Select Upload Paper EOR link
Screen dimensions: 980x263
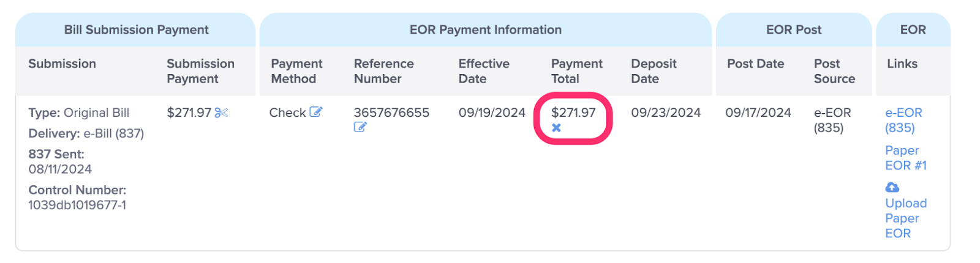pyautogui.click(x=906, y=218)
